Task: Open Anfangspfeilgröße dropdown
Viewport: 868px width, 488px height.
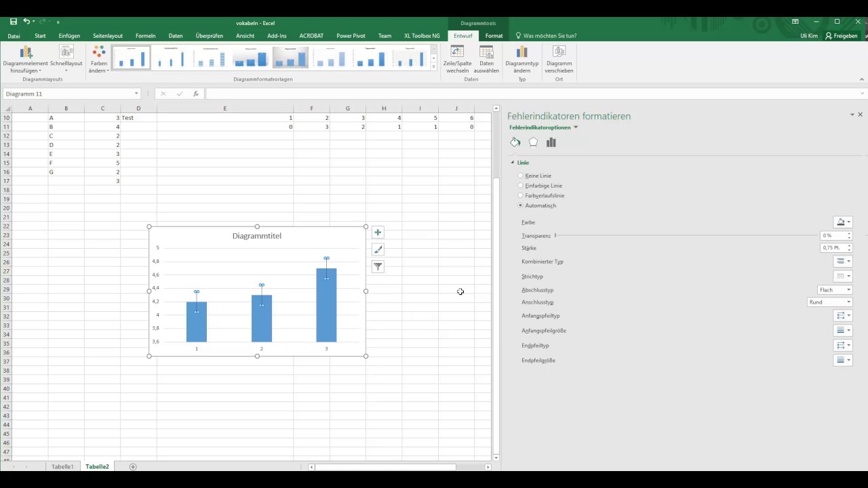Action: [842, 330]
